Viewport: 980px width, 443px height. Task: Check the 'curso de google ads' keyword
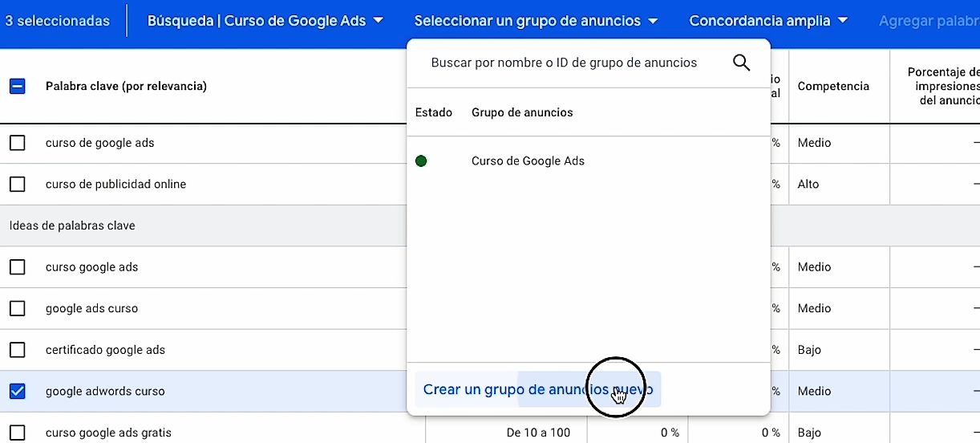17,143
